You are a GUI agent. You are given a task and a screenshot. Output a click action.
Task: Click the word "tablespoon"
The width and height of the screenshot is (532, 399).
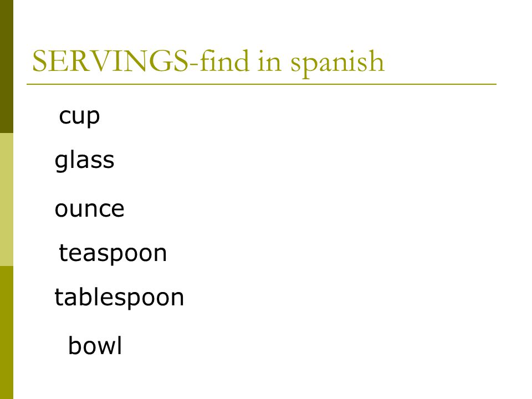pyautogui.click(x=119, y=298)
